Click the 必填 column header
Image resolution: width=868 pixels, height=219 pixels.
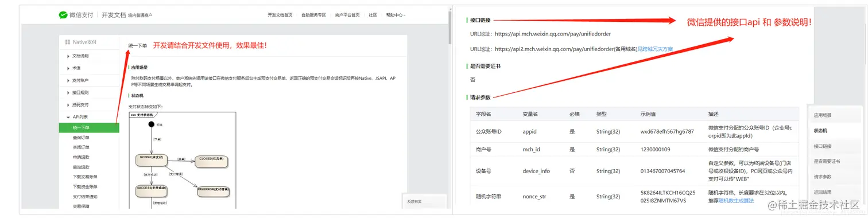coord(575,114)
